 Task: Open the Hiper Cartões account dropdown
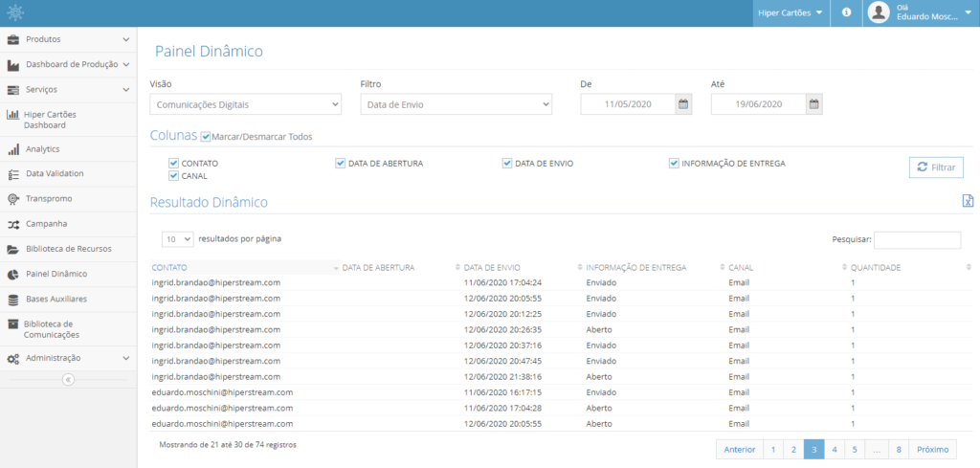(x=791, y=12)
